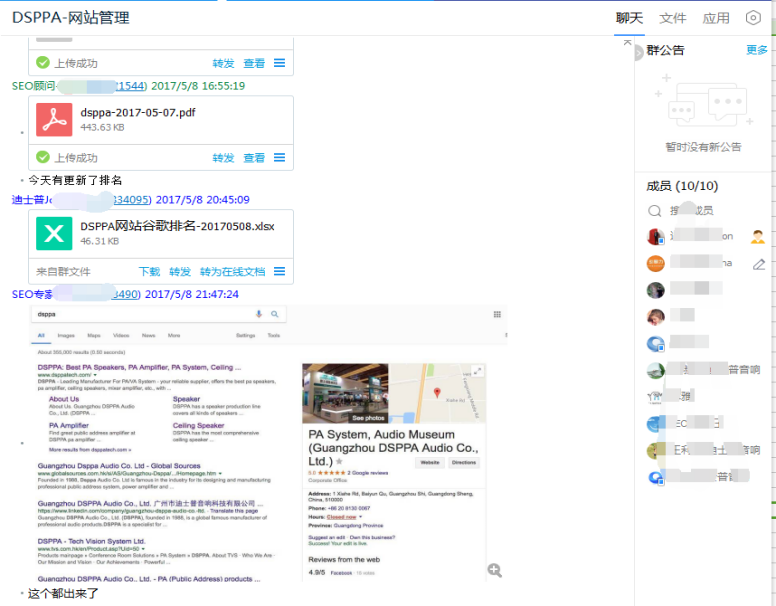Click 查看 for dsppa-2017-05-07.pdf
Image resolution: width=776 pixels, height=606 pixels.
pos(254,158)
